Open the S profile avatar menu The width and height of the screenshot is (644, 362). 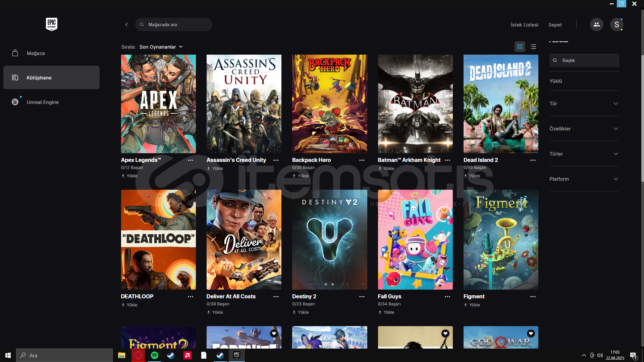pyautogui.click(x=616, y=24)
